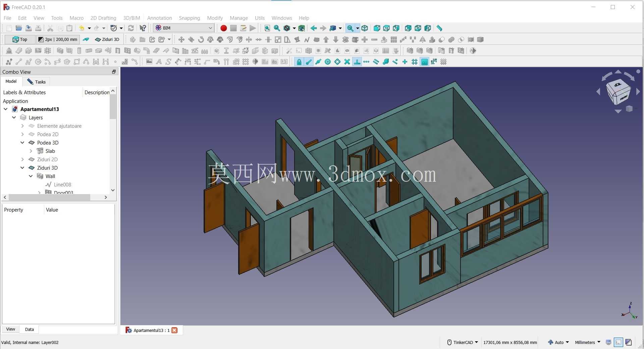The width and height of the screenshot is (644, 349).
Task: Toggle the Snap Lock padlock button
Action: 299,62
